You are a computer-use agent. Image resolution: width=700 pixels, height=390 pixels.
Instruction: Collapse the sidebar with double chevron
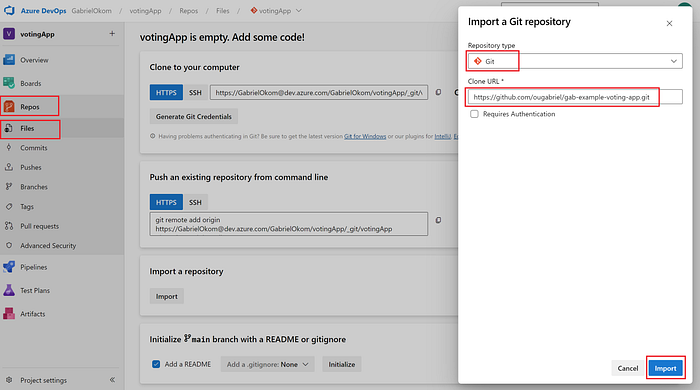click(x=112, y=380)
